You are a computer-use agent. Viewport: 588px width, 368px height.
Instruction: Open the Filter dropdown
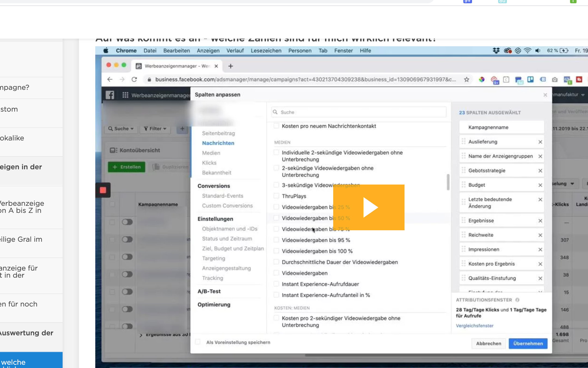coord(155,128)
